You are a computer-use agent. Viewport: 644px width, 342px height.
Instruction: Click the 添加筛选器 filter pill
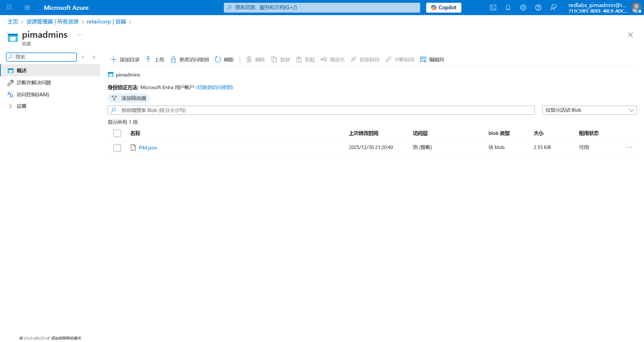point(129,98)
